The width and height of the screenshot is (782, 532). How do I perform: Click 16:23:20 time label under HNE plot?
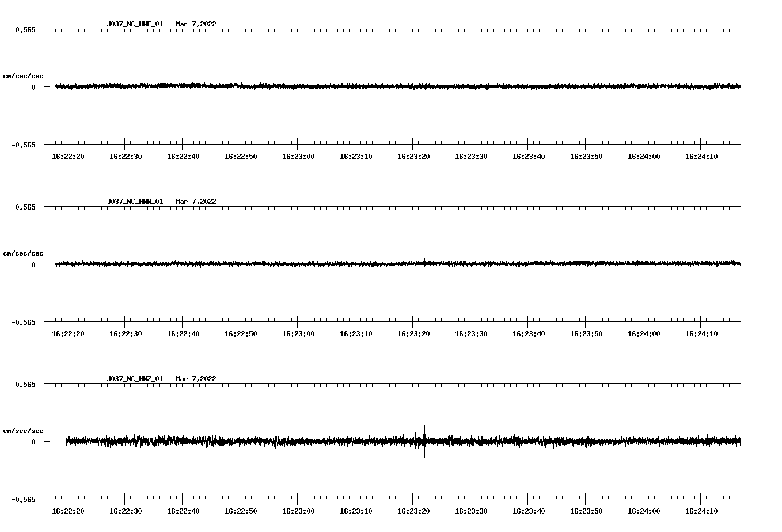413,156
